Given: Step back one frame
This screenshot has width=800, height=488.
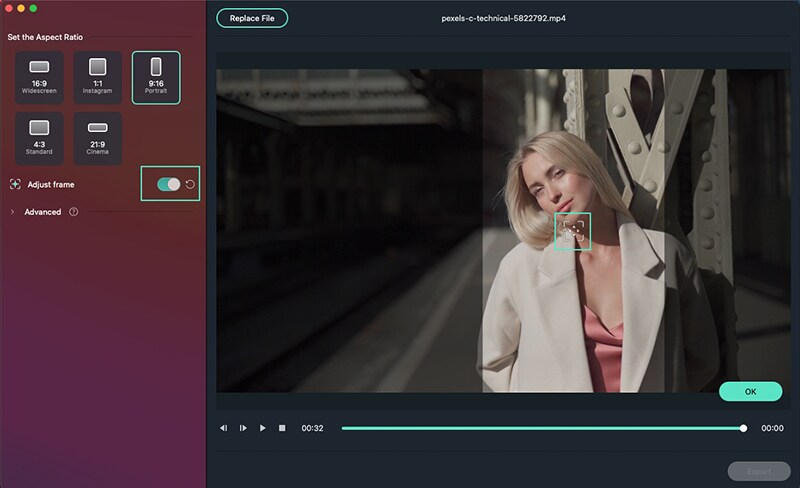Looking at the screenshot, I should pyautogui.click(x=223, y=428).
